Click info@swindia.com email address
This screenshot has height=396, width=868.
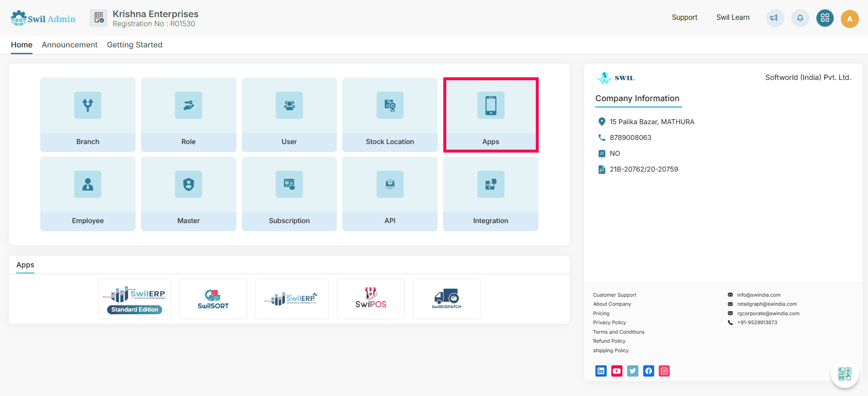(759, 295)
